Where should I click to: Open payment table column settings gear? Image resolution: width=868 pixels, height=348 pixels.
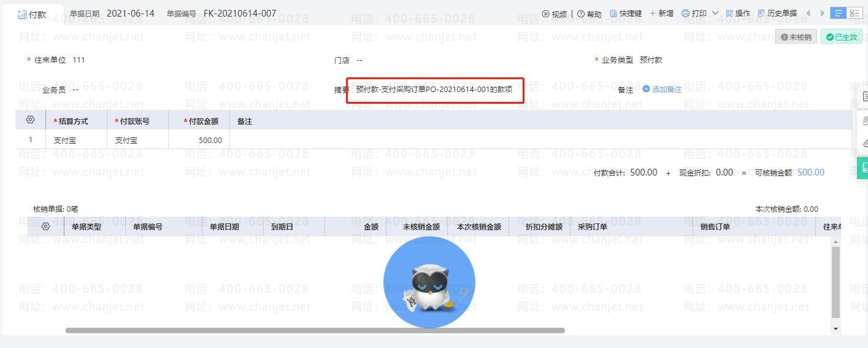click(30, 120)
